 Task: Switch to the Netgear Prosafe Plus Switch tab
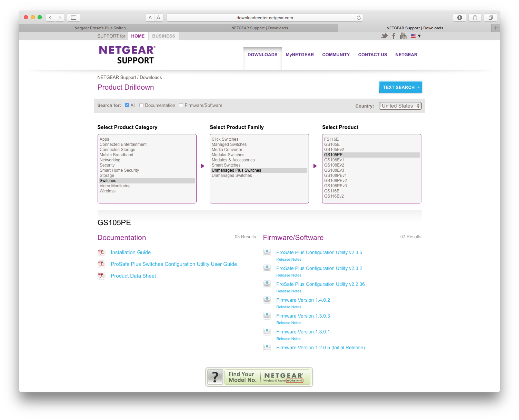click(x=100, y=28)
